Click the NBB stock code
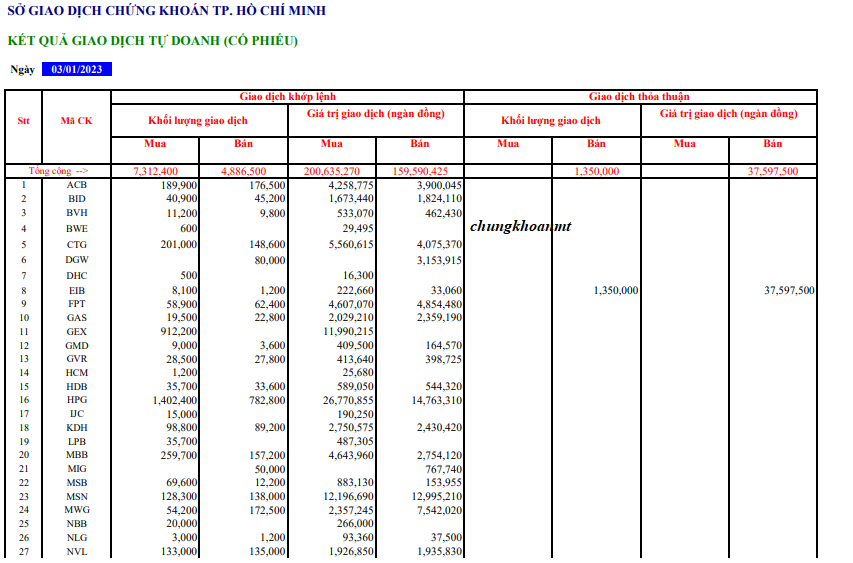 [x=77, y=524]
